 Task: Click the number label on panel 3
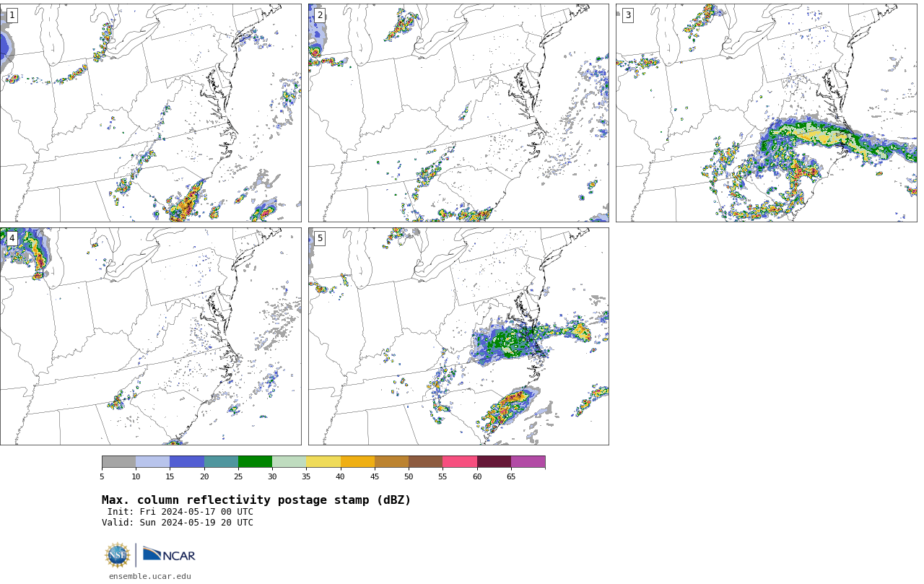click(627, 15)
